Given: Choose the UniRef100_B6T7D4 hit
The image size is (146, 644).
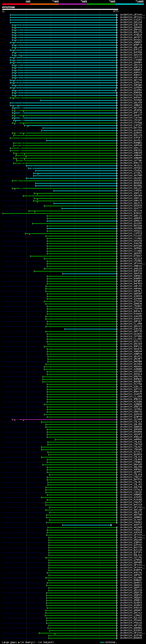Looking at the screenshot, I should [x=131, y=128].
